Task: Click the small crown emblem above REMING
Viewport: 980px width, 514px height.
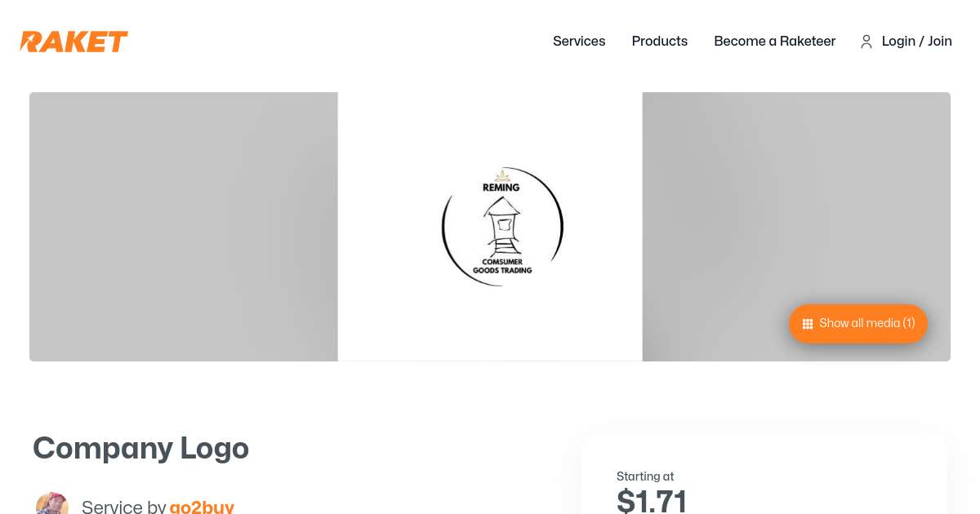Action: 501,175
